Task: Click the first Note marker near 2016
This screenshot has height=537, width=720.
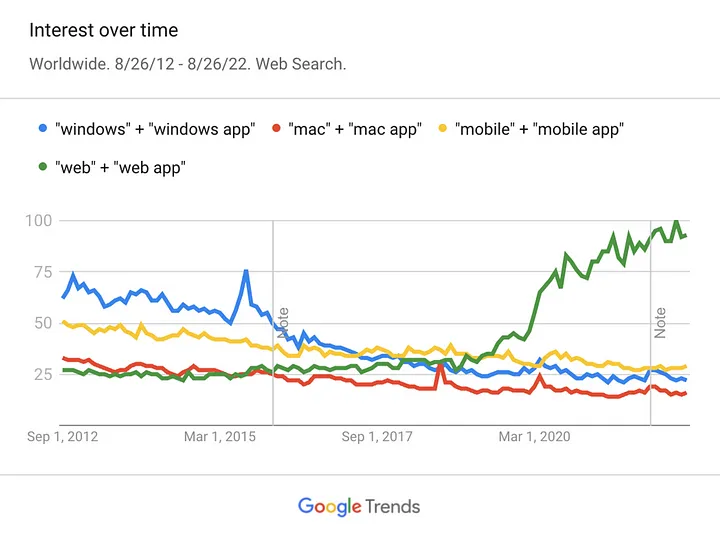Action: click(x=283, y=323)
